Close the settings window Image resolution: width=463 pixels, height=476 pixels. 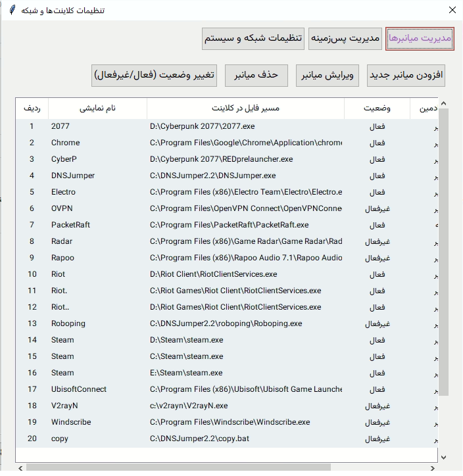click(x=452, y=10)
